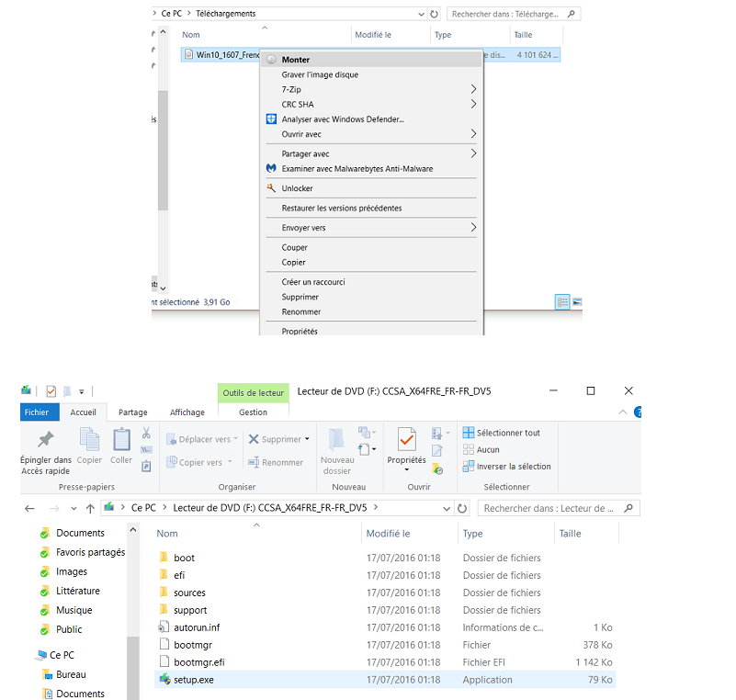Customize the quick access toolbar dropdown
Image resolution: width=736 pixels, height=700 pixels.
click(x=81, y=391)
